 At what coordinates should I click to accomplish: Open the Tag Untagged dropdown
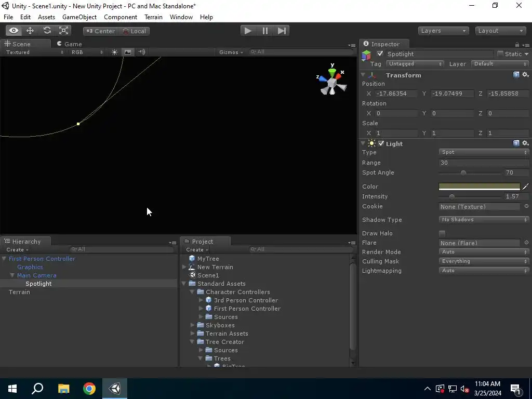415,63
